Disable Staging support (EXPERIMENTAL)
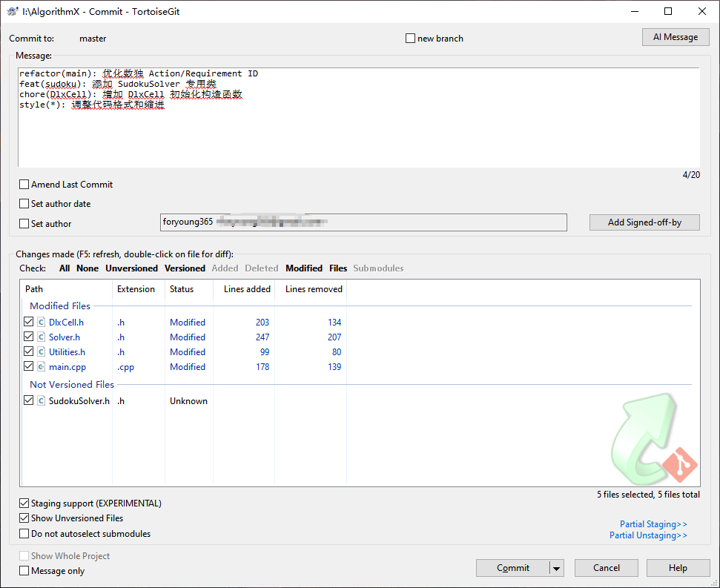 pyautogui.click(x=24, y=503)
